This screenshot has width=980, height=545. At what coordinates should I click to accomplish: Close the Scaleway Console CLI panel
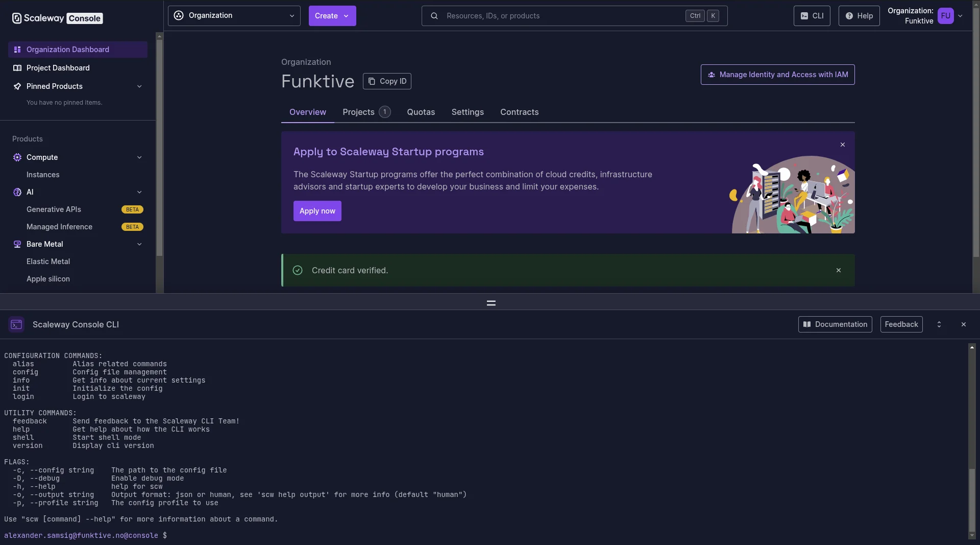(964, 324)
